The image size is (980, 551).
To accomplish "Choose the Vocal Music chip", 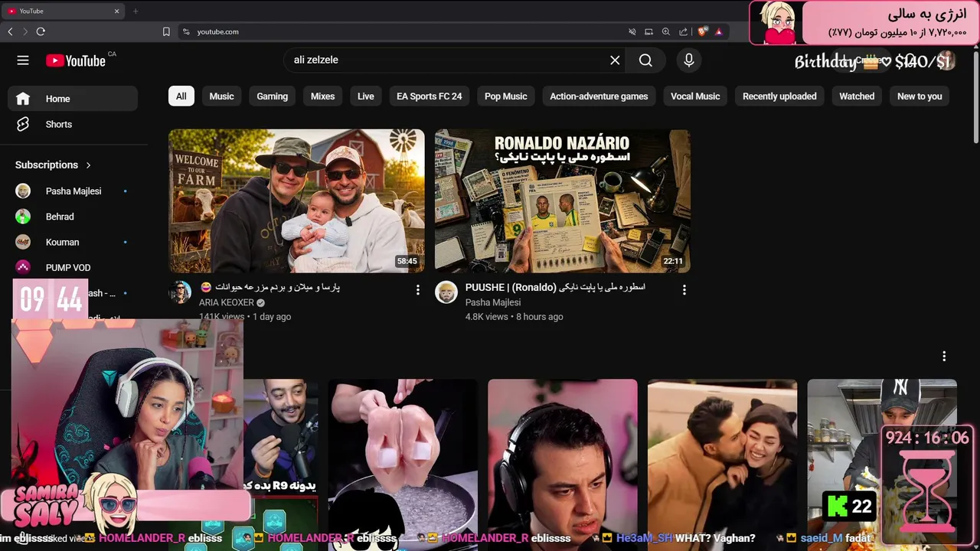I will 695,96.
